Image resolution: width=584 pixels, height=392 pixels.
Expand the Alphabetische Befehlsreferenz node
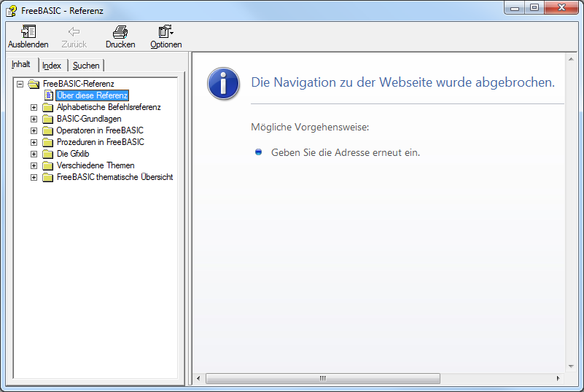coord(34,108)
